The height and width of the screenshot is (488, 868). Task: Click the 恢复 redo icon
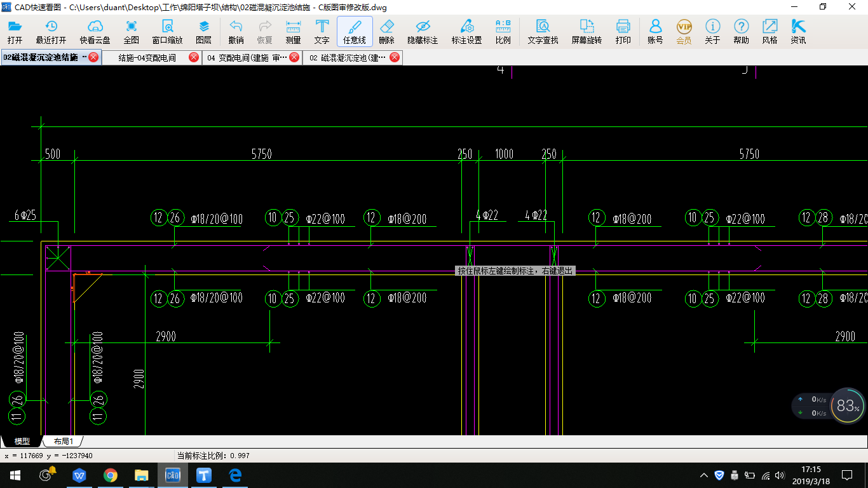265,31
